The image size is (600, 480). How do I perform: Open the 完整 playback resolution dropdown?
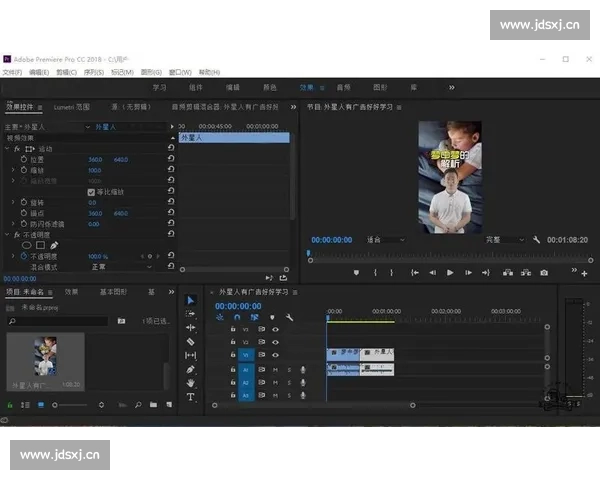[x=505, y=240]
